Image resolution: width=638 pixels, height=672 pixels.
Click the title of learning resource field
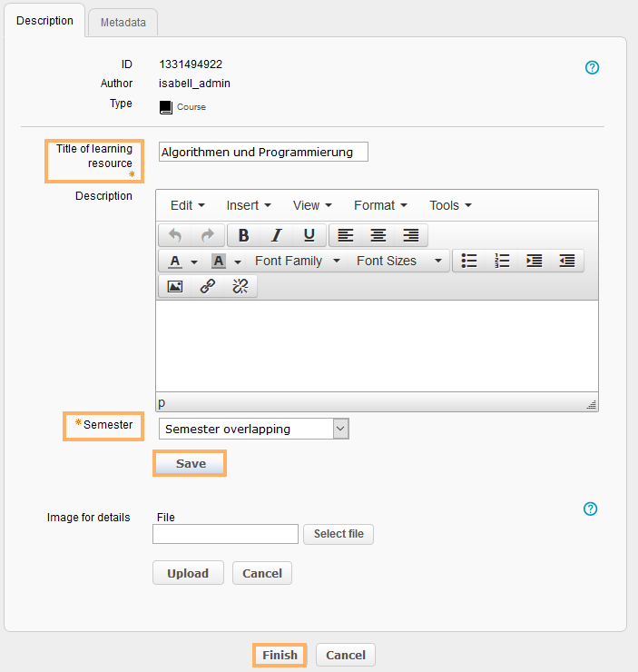[x=263, y=152]
